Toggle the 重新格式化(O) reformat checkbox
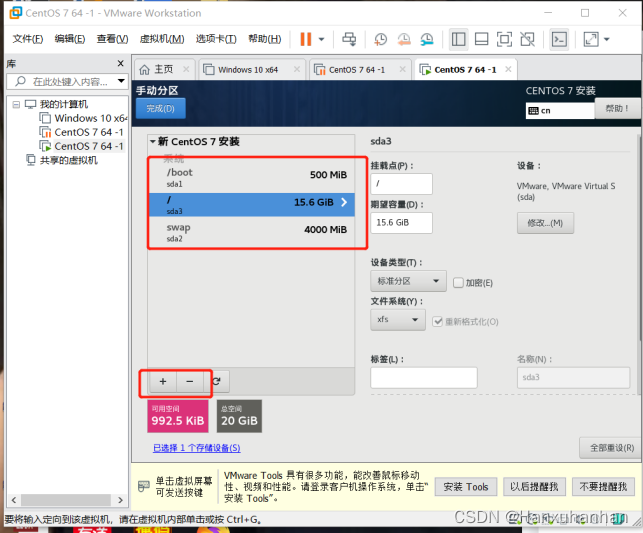 (x=438, y=321)
